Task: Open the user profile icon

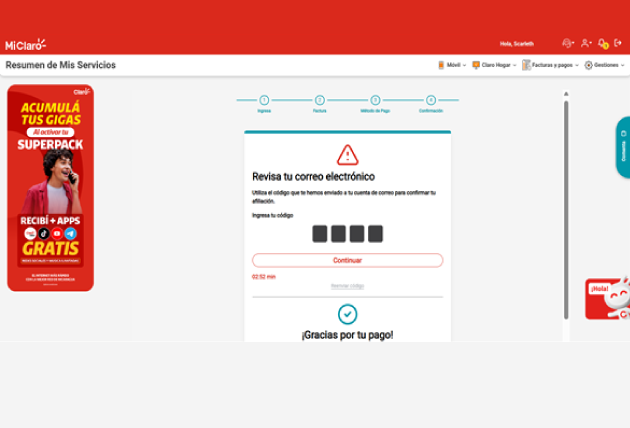Action: click(585, 43)
